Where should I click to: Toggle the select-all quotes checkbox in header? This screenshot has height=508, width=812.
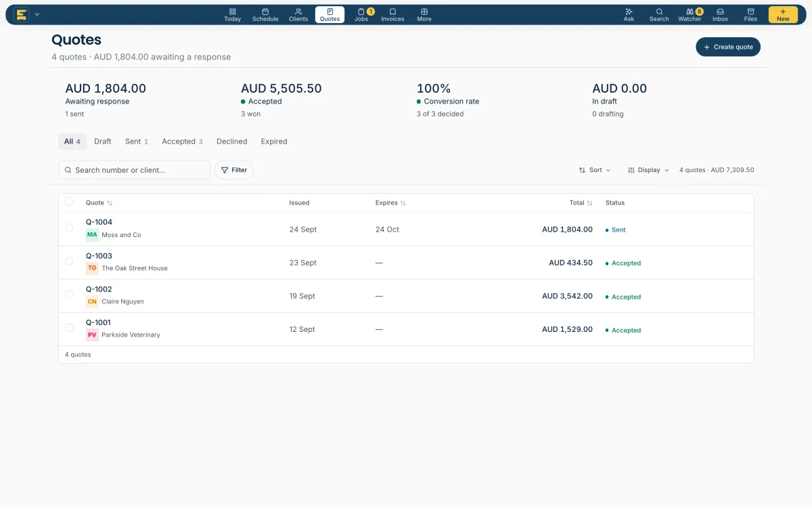point(69,201)
